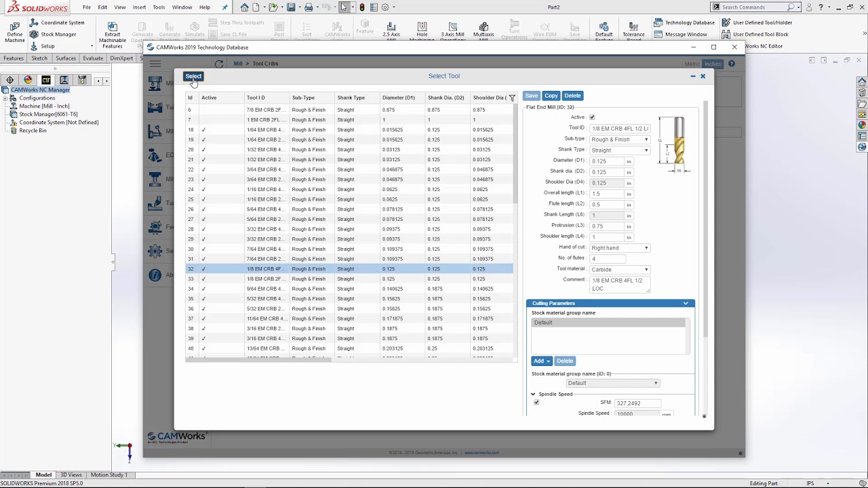The width and height of the screenshot is (868, 488).
Task: Toggle Active checkmark for tool row 18
Action: click(x=203, y=129)
